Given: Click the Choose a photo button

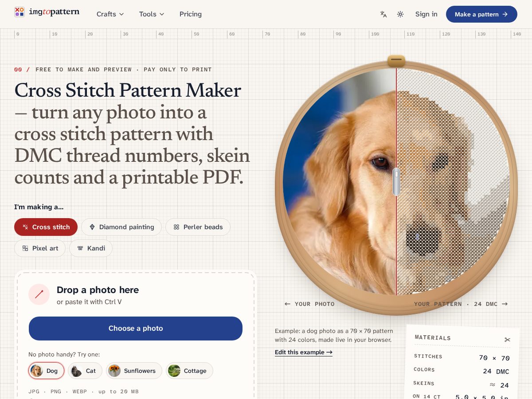Looking at the screenshot, I should (136, 329).
